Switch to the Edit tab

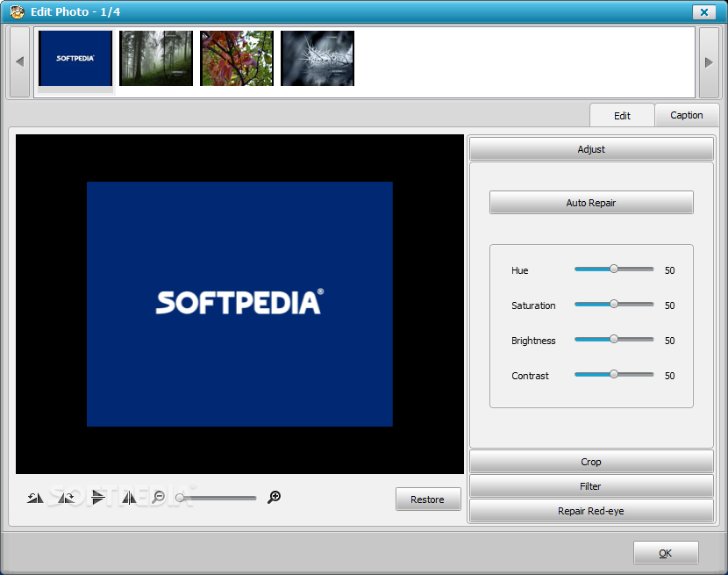click(x=622, y=115)
